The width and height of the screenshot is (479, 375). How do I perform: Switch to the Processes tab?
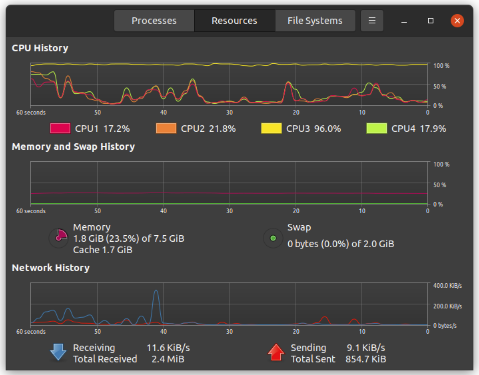[x=154, y=21]
